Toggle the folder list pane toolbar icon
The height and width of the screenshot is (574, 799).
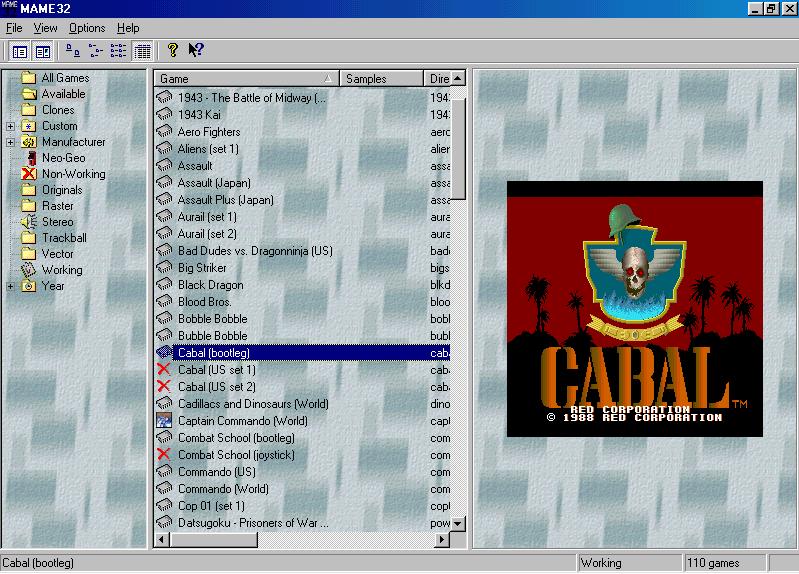(19, 51)
